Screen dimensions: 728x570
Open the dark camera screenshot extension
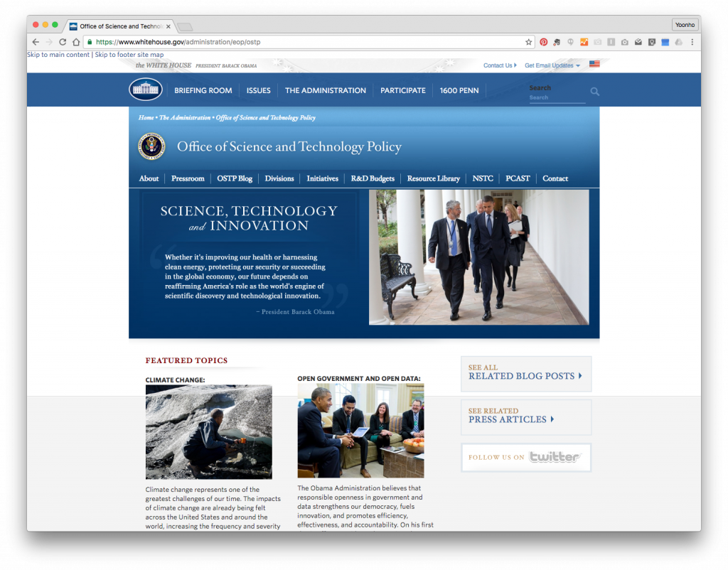pyautogui.click(x=625, y=42)
